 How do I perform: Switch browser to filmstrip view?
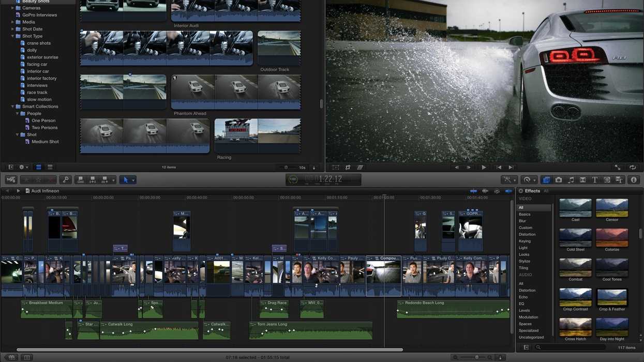tap(38, 168)
